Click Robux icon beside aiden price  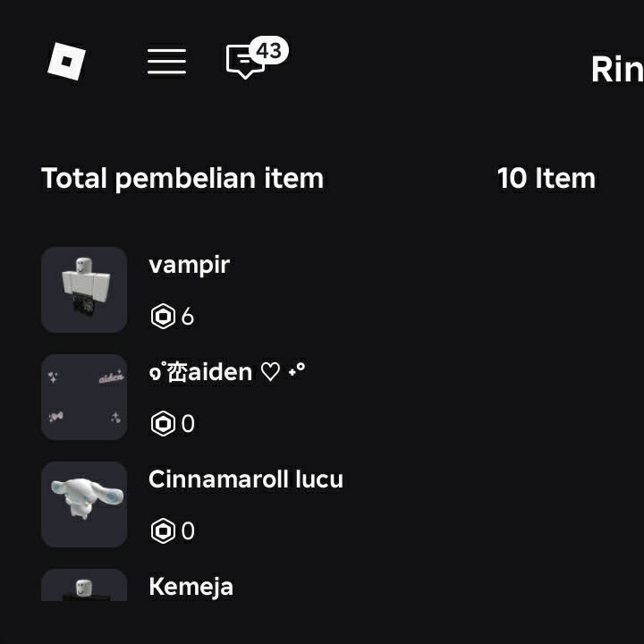[x=163, y=423]
